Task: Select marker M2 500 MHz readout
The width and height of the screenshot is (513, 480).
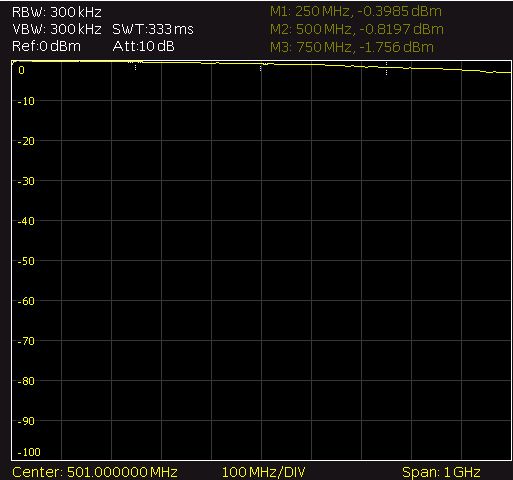Action: point(357,29)
